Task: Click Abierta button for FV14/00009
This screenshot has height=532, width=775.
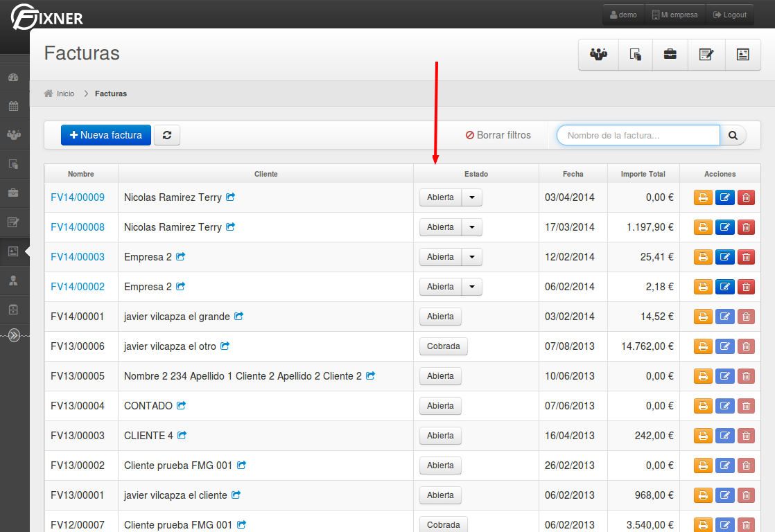Action: [440, 197]
